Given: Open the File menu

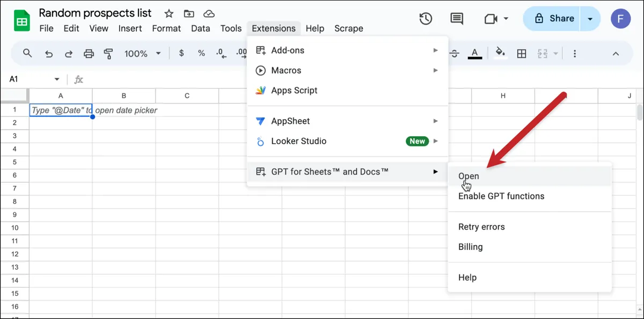Looking at the screenshot, I should tap(46, 28).
